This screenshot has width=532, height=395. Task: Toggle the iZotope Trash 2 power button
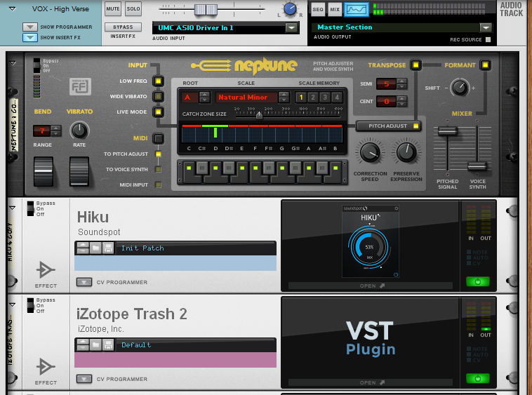pyautogui.click(x=478, y=378)
